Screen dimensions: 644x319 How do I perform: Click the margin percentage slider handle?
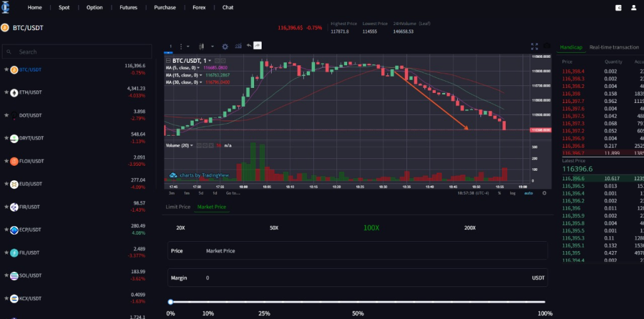pyautogui.click(x=170, y=302)
